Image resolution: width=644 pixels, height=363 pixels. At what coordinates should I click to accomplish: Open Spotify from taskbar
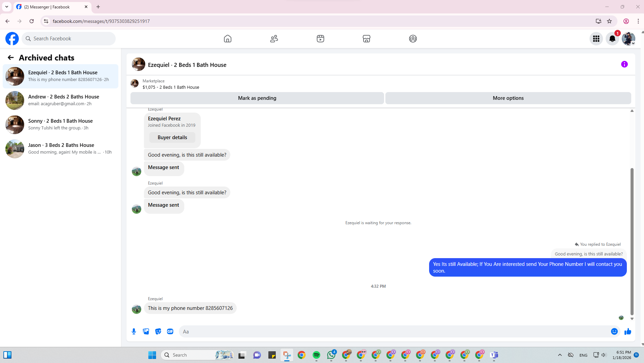click(316, 355)
